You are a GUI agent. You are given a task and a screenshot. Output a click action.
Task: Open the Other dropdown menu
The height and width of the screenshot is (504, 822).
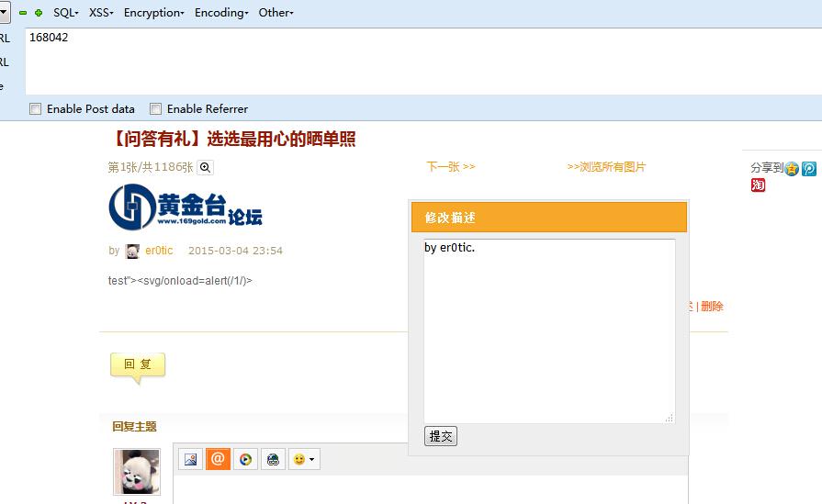[x=276, y=13]
